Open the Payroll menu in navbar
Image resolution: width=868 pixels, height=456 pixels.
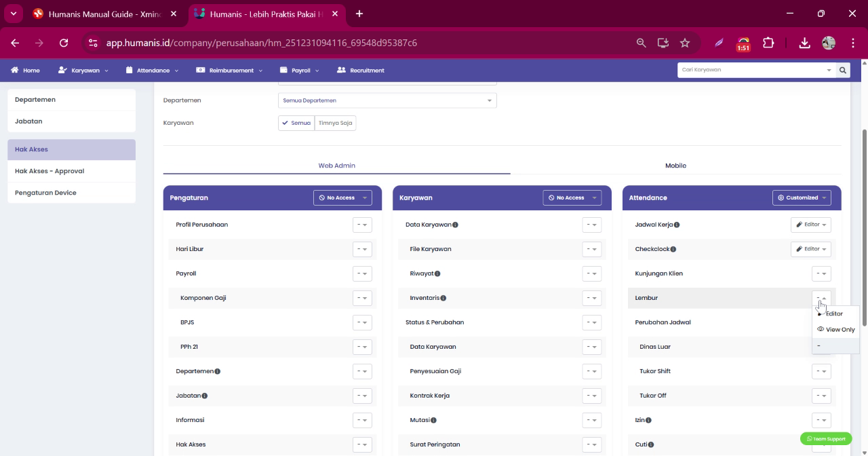[x=300, y=70]
